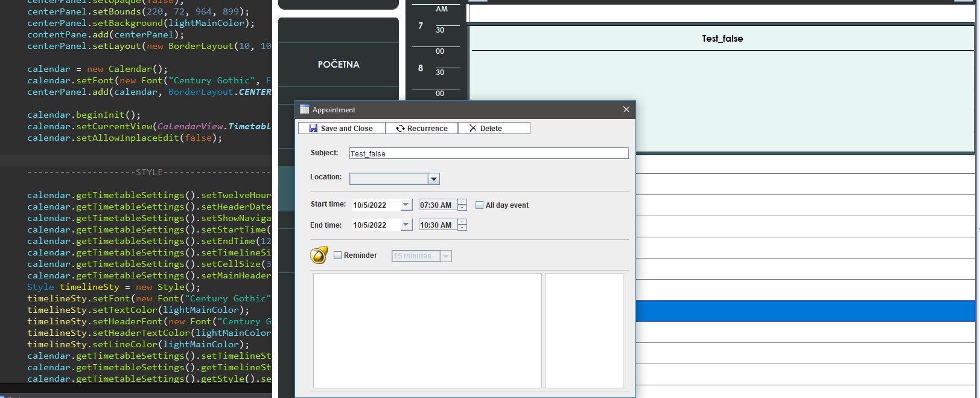Decrease the end time with down spinner
980x398 pixels.
pos(462,228)
